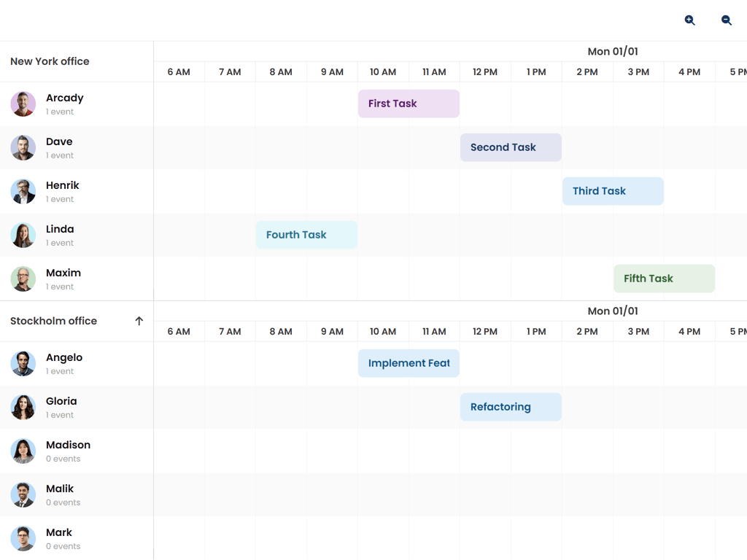
Task: Click the New York office group header
Action: pos(50,61)
